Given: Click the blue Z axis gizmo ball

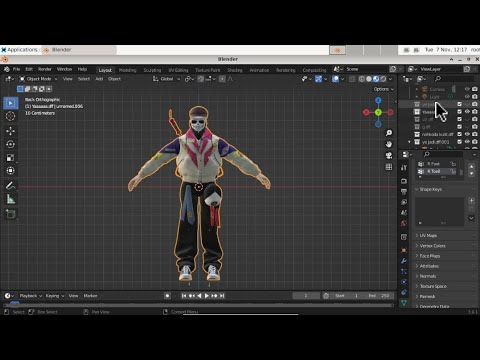Looking at the screenshot, I should 378,100.
